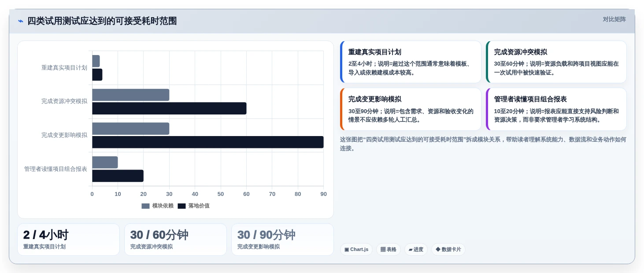644x273 pixels.
Task: Open the 管理者读懂项目组合报表 info card
Action: tap(556, 109)
